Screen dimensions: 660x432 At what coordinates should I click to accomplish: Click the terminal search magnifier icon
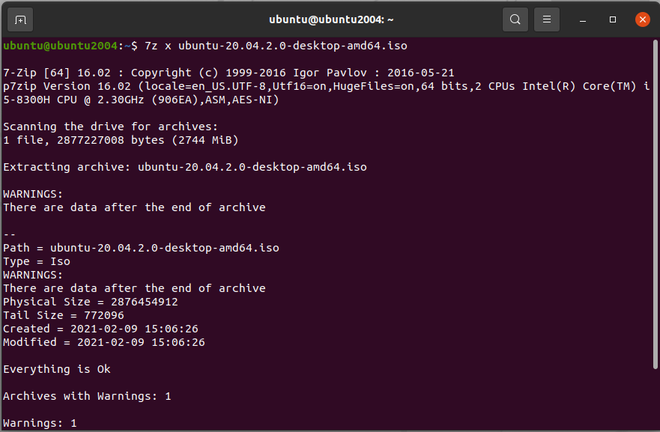tap(514, 19)
